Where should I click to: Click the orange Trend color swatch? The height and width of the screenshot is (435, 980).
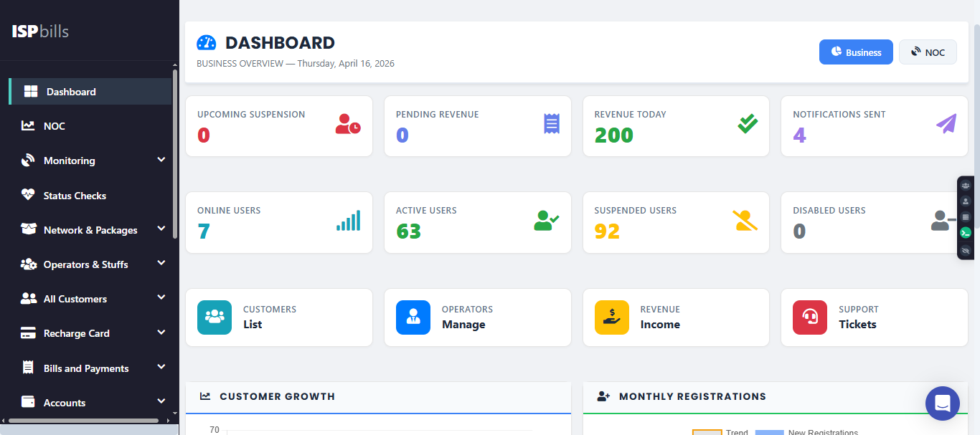coord(707,431)
